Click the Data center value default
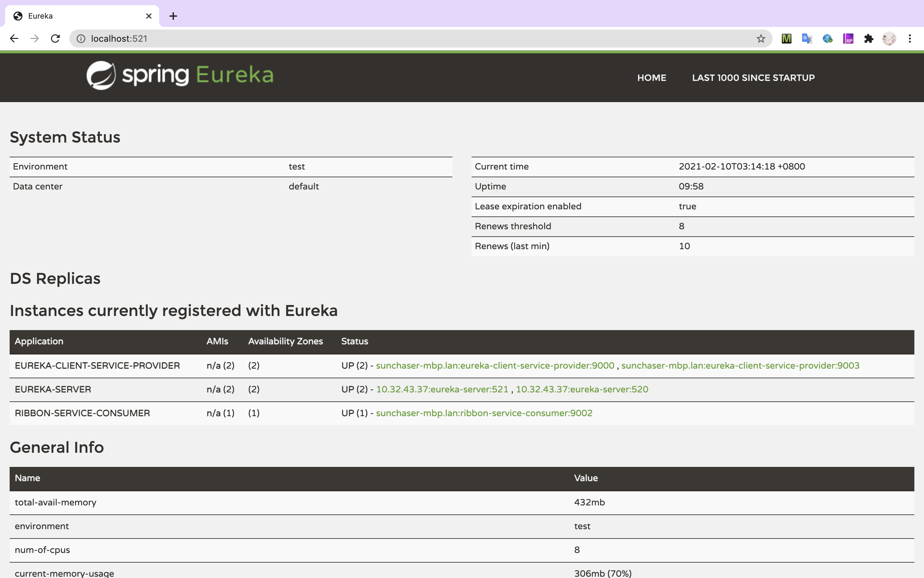The height and width of the screenshot is (578, 924). click(x=304, y=186)
